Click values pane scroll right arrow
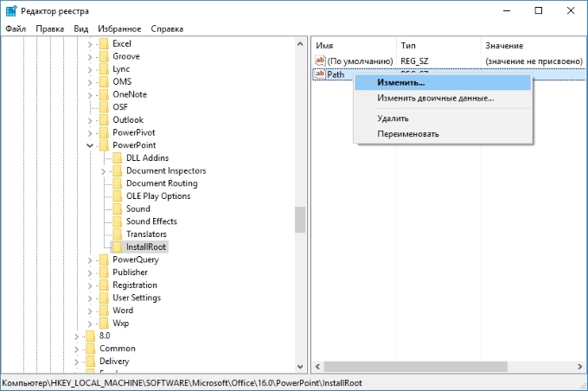Viewport: 588px width, 391px height. 579,367
